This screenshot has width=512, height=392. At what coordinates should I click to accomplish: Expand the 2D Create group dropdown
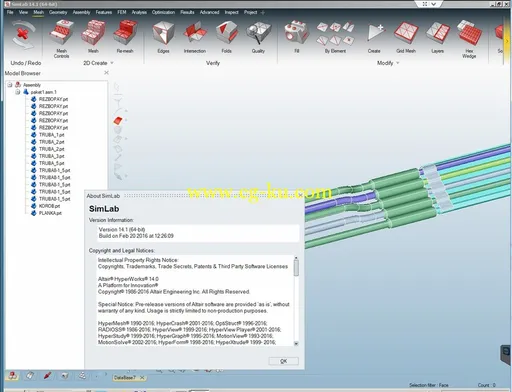[x=112, y=63]
